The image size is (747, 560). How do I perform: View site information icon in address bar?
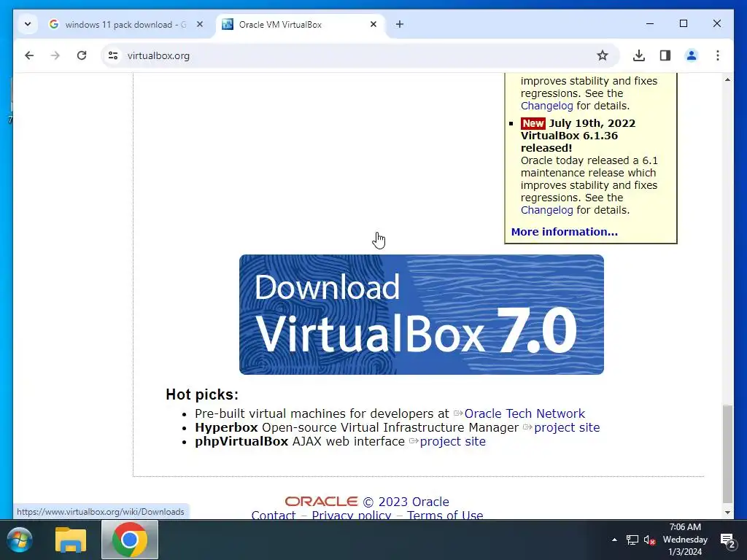tap(113, 55)
